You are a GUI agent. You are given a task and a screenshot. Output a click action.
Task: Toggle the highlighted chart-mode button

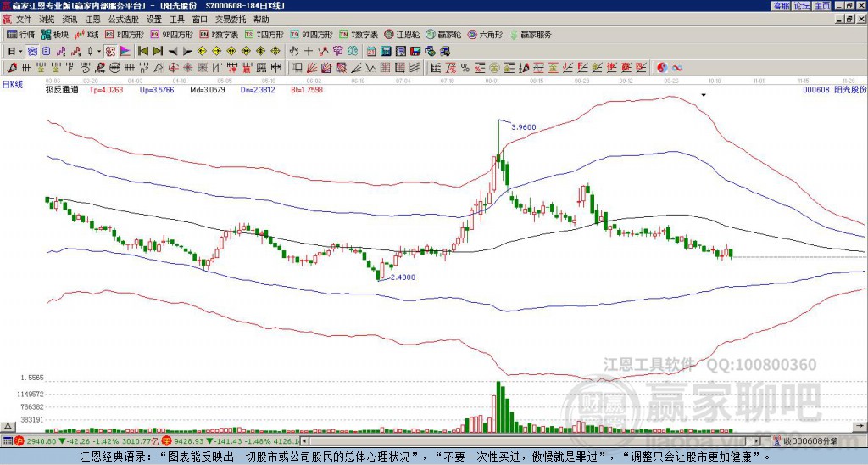32,52
